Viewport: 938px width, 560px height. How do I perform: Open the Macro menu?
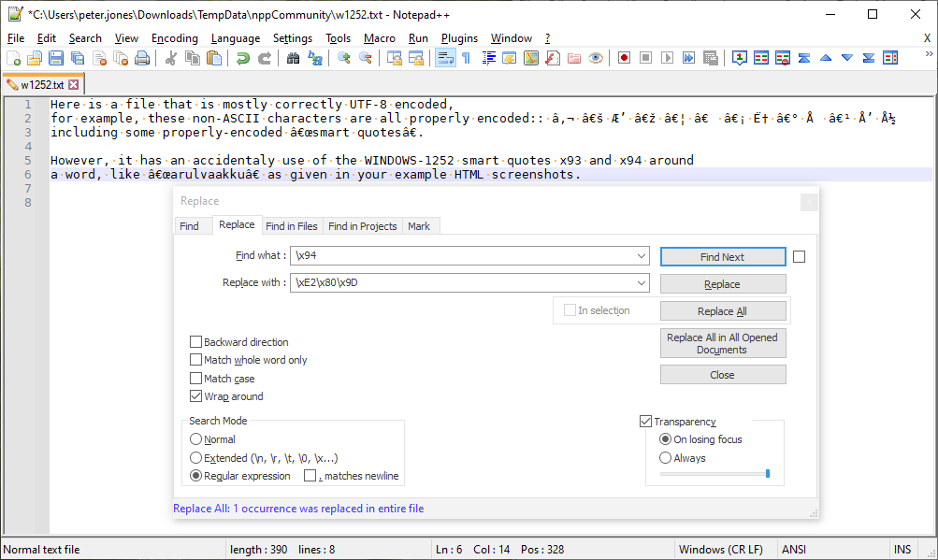(380, 38)
